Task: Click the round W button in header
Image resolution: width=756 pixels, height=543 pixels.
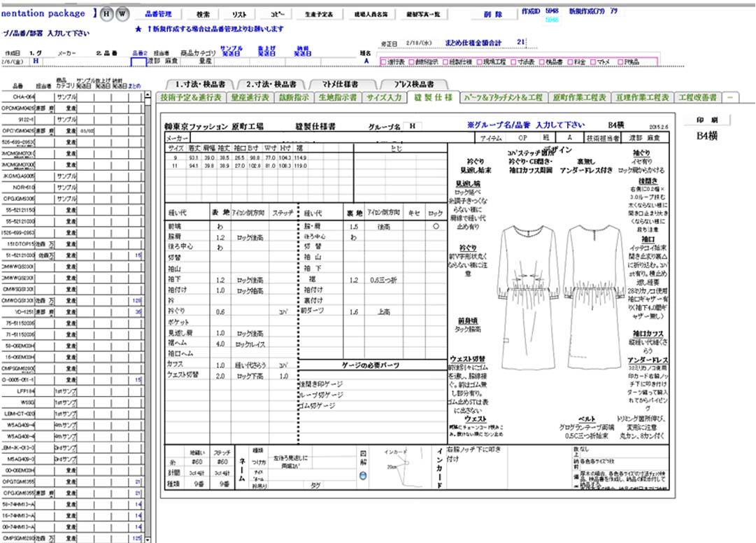Action: click(x=122, y=14)
